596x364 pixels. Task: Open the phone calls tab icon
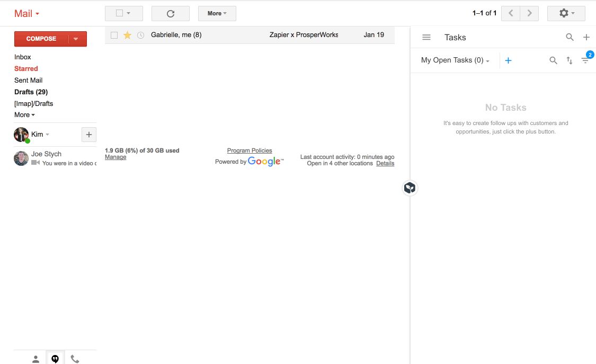75,359
